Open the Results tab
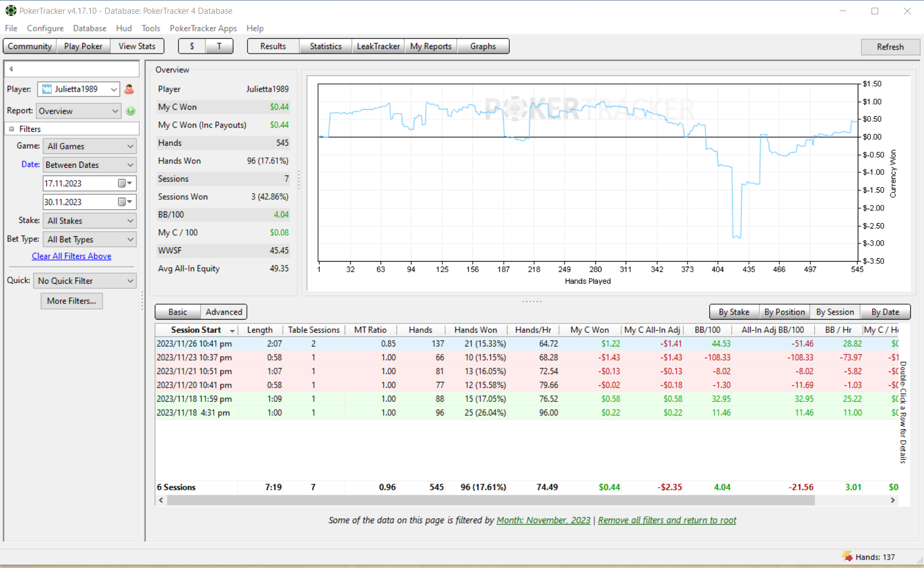 (273, 46)
